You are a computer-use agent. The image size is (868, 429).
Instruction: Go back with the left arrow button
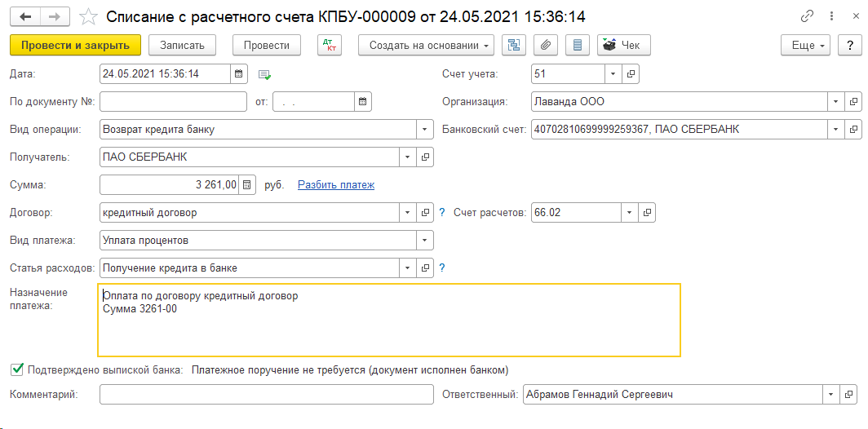click(x=25, y=16)
